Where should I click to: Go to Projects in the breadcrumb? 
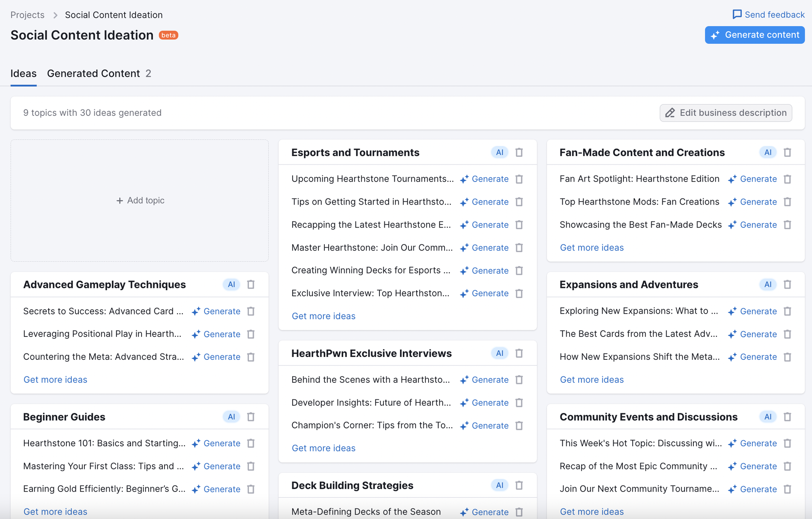click(27, 15)
